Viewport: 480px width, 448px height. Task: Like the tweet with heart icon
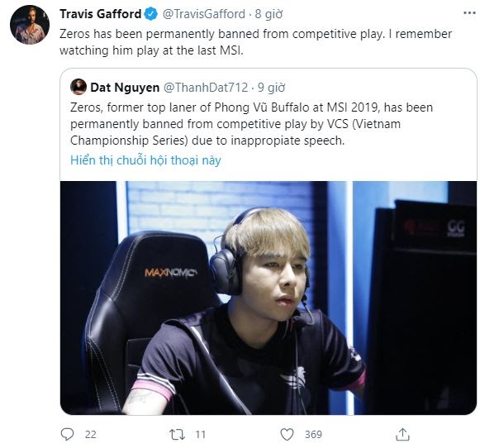click(x=287, y=434)
